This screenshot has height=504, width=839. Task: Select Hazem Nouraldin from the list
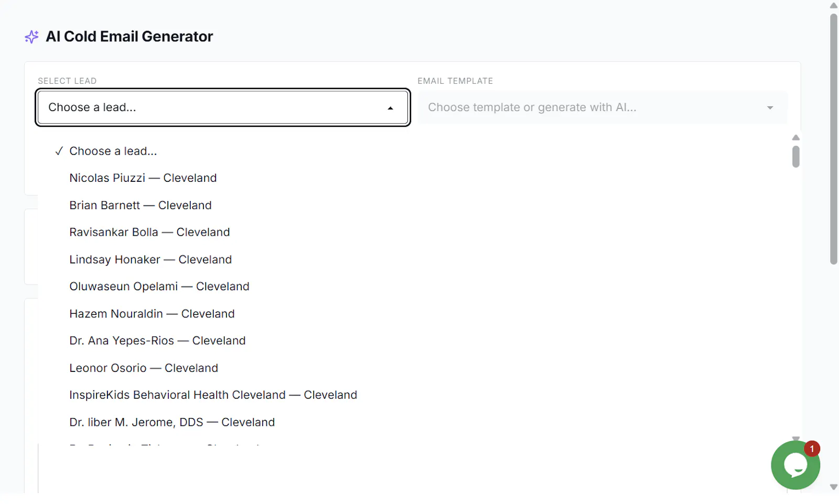[x=152, y=314]
